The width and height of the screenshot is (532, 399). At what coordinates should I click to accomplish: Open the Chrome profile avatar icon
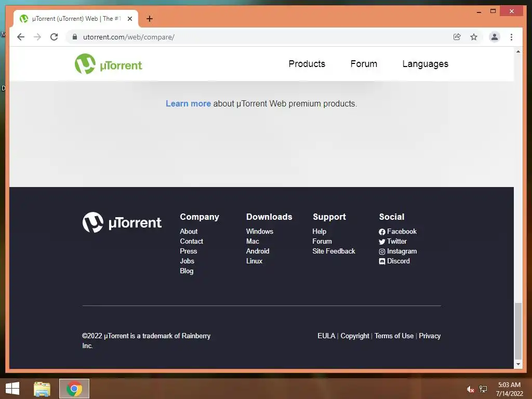(x=495, y=37)
